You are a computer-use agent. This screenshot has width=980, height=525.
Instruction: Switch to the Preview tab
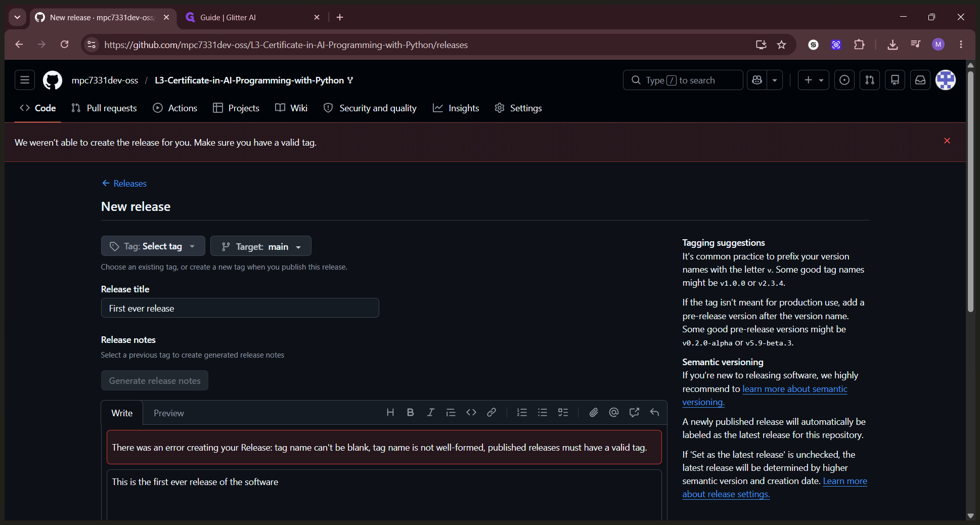[x=168, y=413]
